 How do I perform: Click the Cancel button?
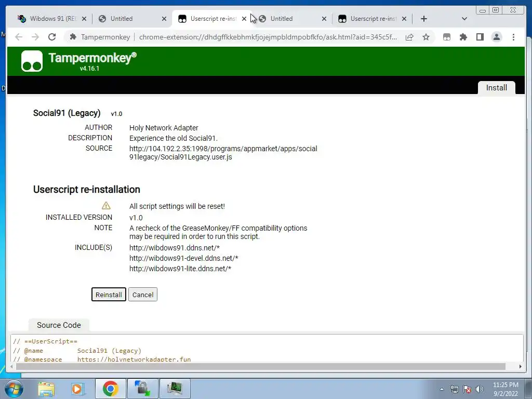pos(143,295)
